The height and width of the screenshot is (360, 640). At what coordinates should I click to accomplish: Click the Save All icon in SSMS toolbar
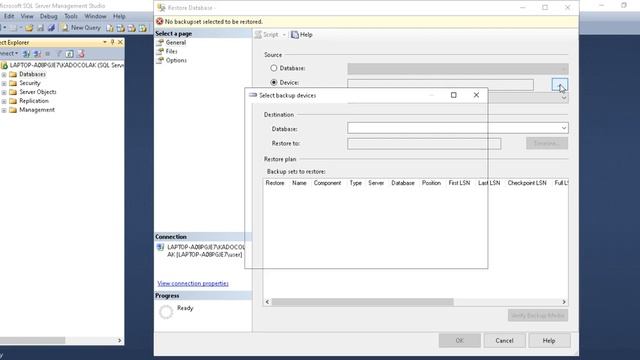(x=51, y=28)
